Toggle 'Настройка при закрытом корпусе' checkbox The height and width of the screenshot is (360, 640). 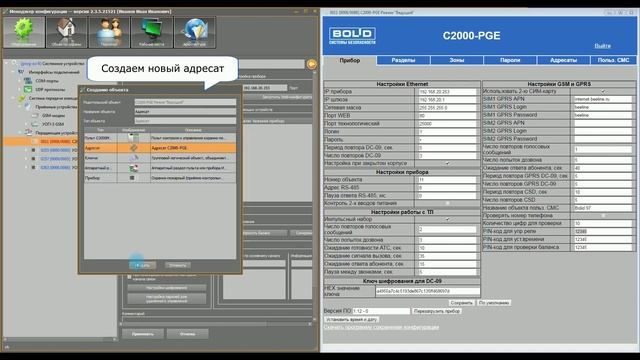tap(447, 163)
